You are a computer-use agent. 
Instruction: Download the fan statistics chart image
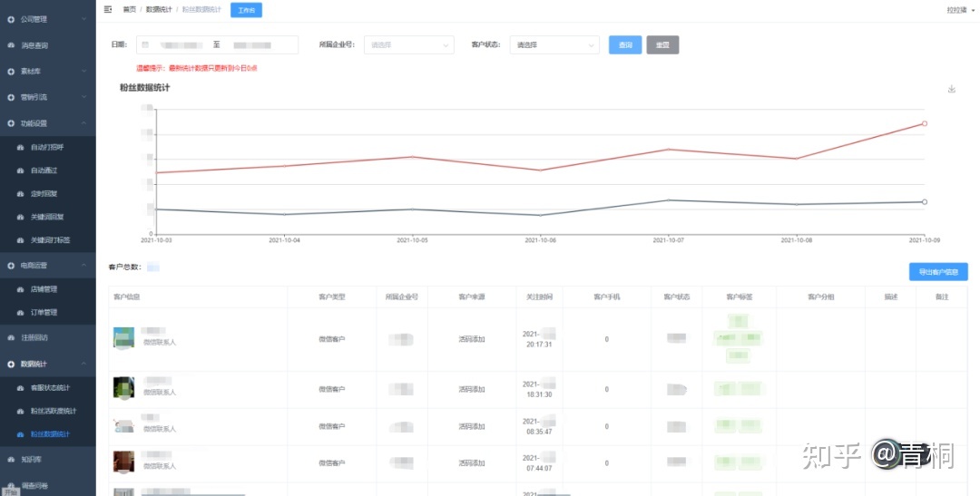[x=951, y=89]
